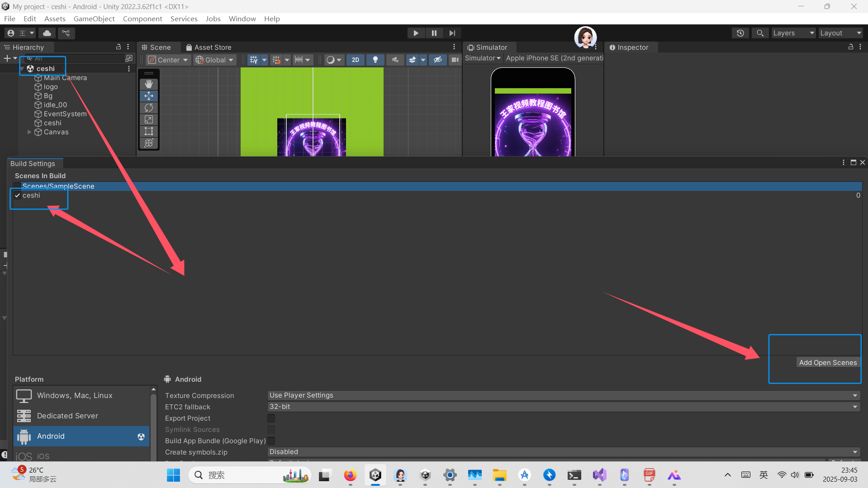Click the Step frame button

(x=452, y=33)
